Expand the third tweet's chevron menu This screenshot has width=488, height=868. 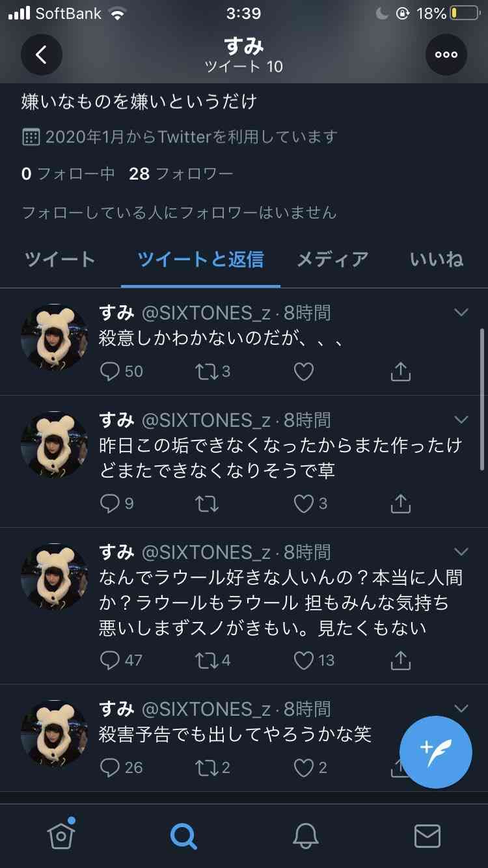pyautogui.click(x=461, y=552)
